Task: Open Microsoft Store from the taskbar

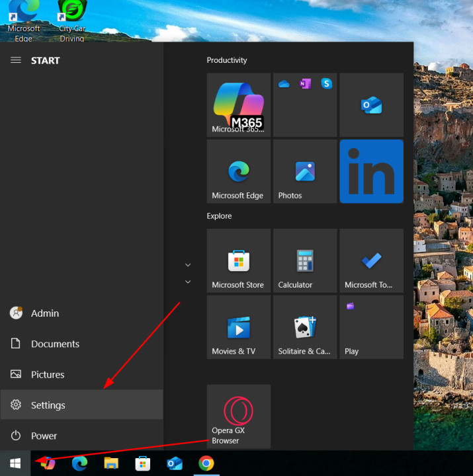Action: (x=143, y=463)
